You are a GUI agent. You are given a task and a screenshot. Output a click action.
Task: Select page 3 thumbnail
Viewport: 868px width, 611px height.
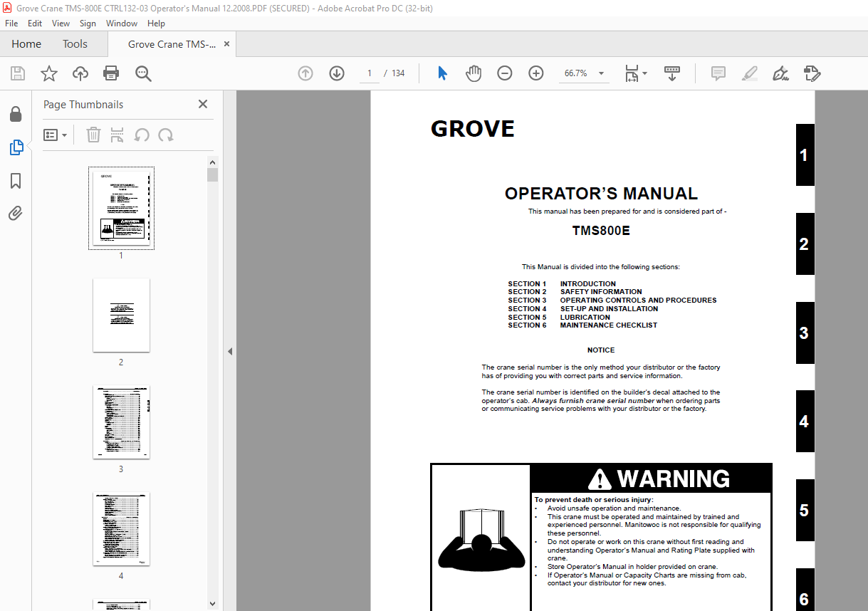121,422
